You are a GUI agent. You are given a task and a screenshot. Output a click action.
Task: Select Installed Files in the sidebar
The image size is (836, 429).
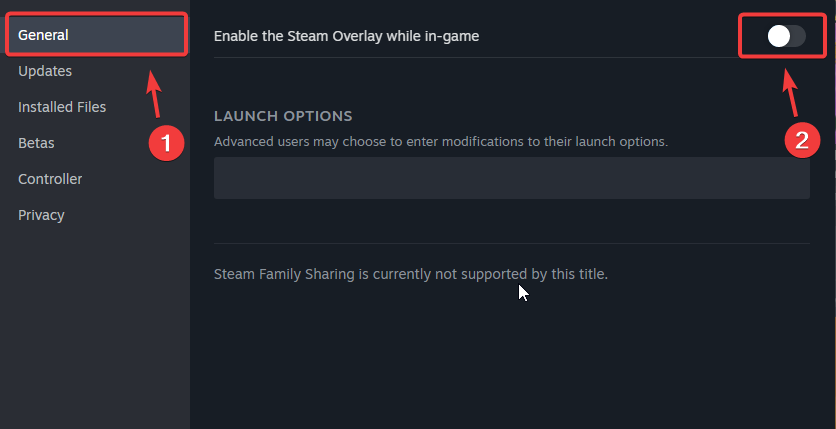click(x=62, y=107)
